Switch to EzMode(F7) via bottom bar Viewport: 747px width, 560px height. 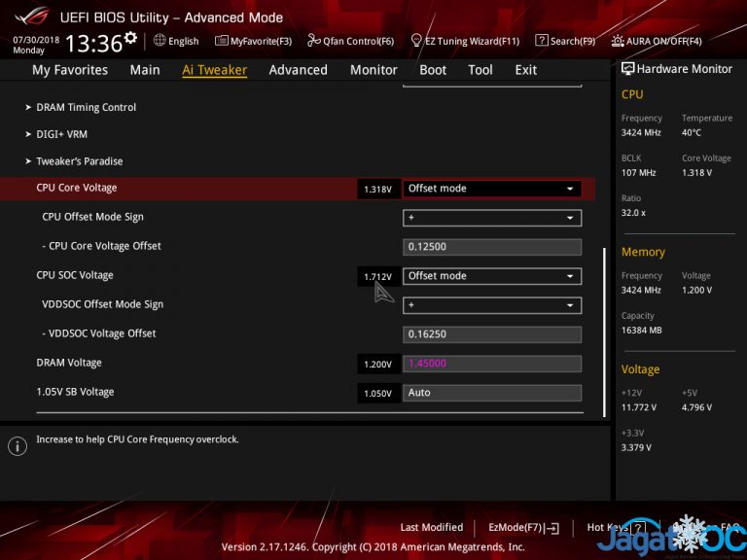[x=523, y=527]
